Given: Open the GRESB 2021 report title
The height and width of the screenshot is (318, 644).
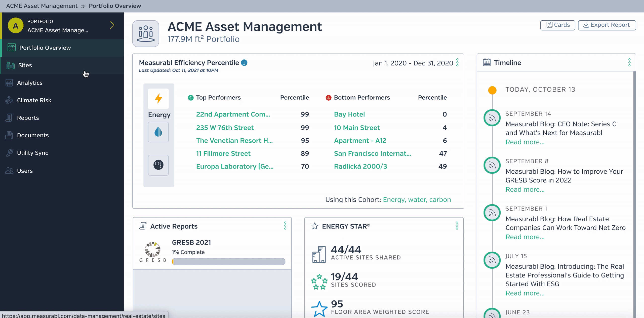Looking at the screenshot, I should click(x=191, y=243).
